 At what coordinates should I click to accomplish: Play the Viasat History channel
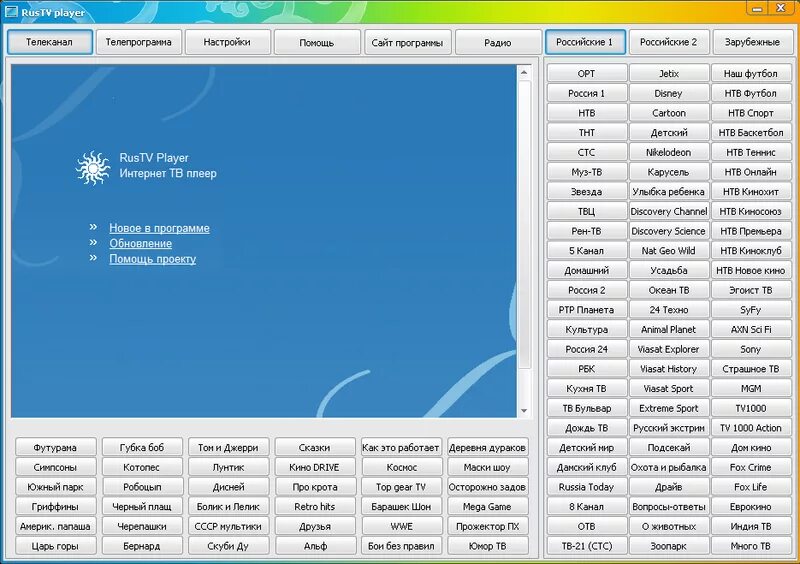(x=668, y=369)
